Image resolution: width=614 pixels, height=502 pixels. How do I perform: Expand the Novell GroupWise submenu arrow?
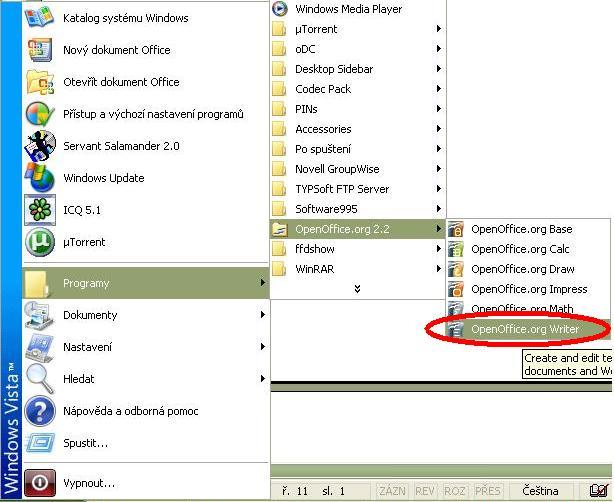439,169
